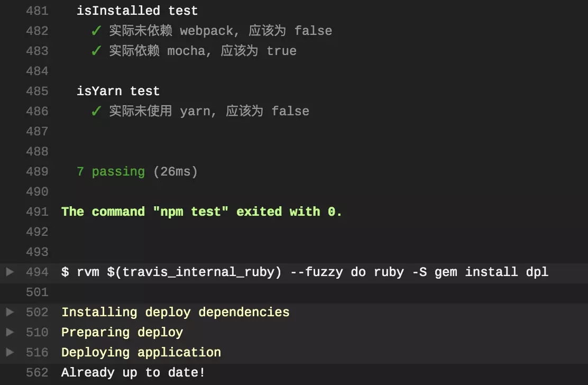Click the "Installing deploy dependencies" log text
The width and height of the screenshot is (588, 385).
(x=175, y=312)
